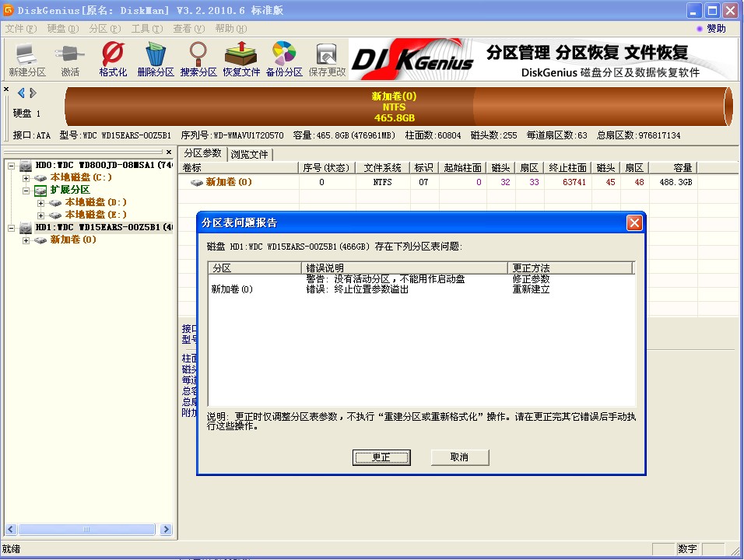This screenshot has width=744, height=560.
Task: Click the 保存更改 save changes icon
Action: 327,60
